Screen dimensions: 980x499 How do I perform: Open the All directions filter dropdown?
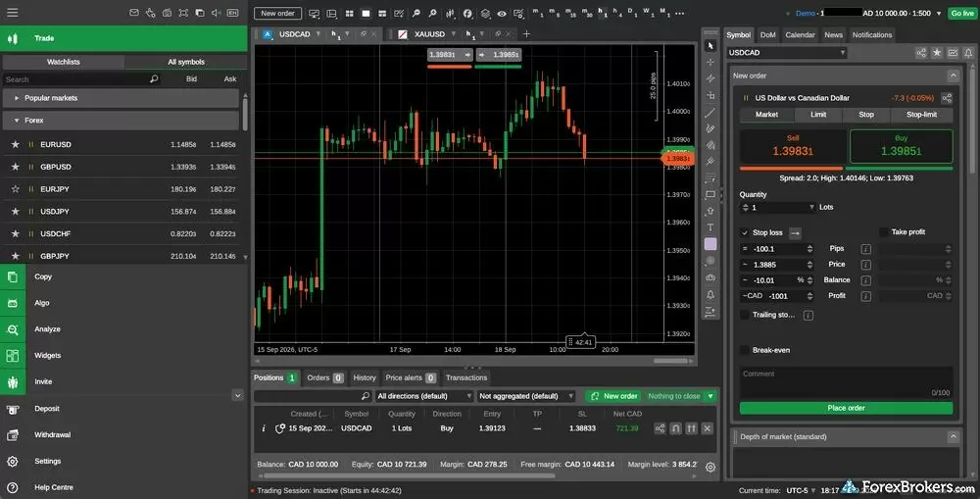[423, 396]
